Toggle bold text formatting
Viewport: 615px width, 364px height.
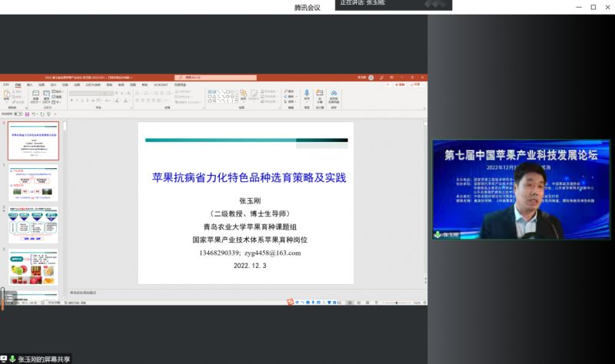(71, 101)
